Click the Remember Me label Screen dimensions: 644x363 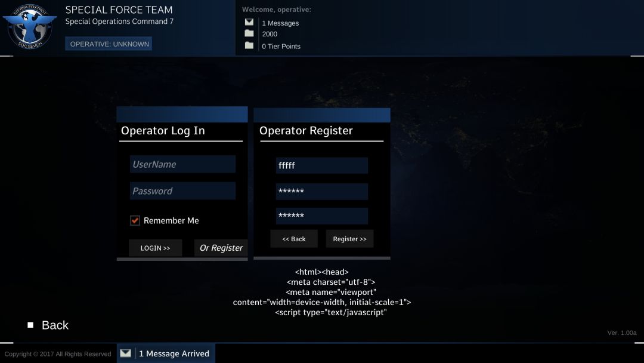171,221
